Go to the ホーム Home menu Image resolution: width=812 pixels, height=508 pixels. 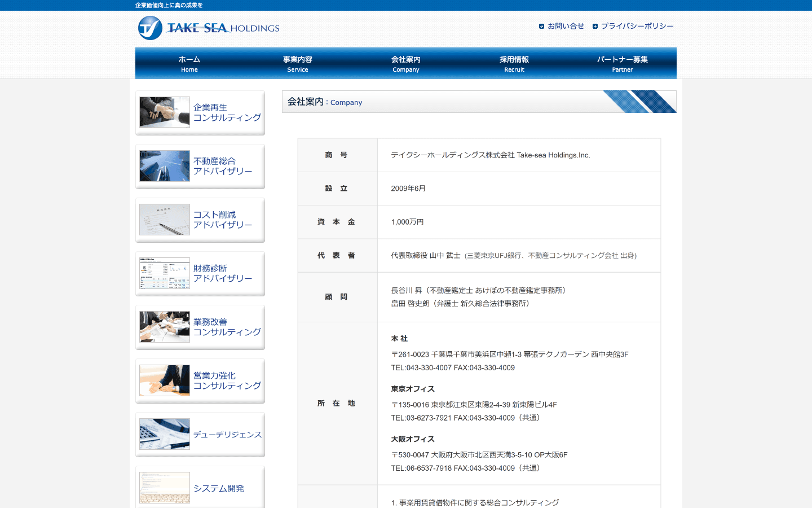tap(189, 63)
